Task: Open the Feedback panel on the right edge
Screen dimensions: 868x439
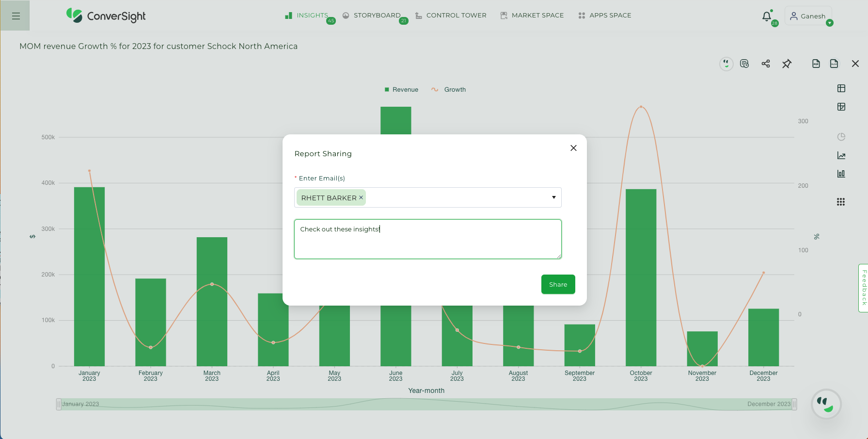Action: pos(864,288)
